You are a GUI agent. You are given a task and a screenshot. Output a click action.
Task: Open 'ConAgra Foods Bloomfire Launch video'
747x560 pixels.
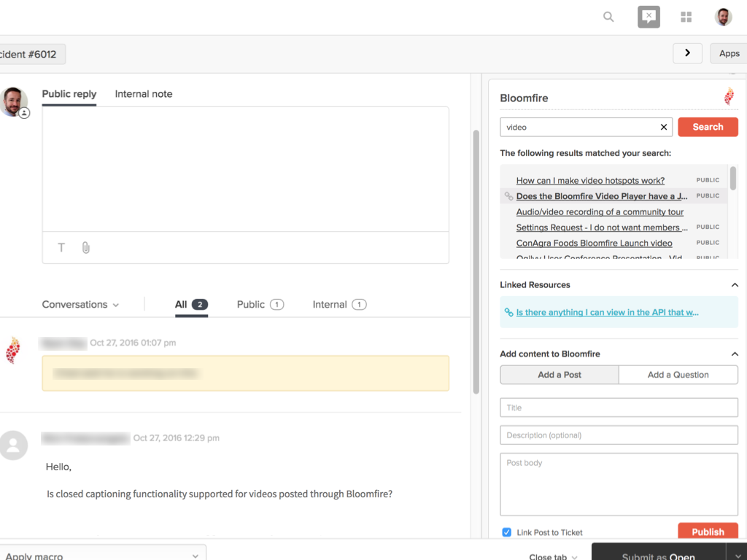(x=594, y=243)
